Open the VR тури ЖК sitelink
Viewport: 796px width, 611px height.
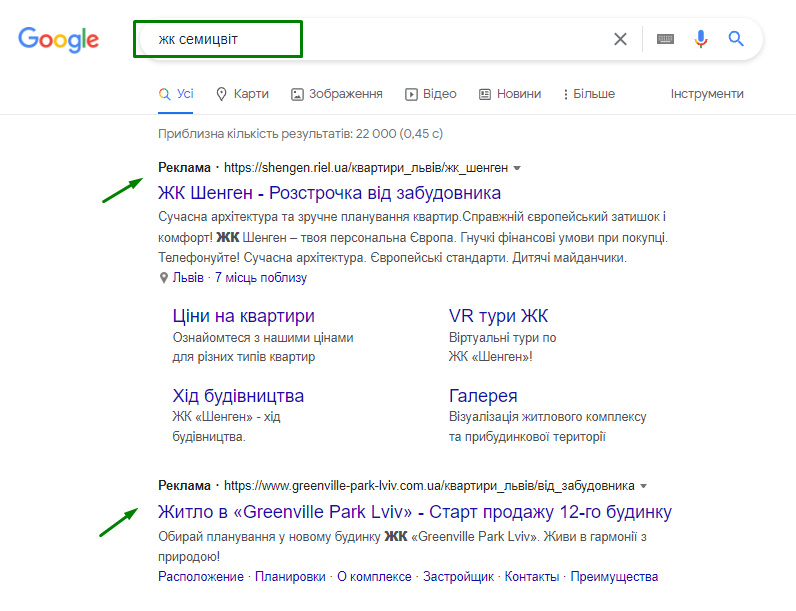pos(498,316)
